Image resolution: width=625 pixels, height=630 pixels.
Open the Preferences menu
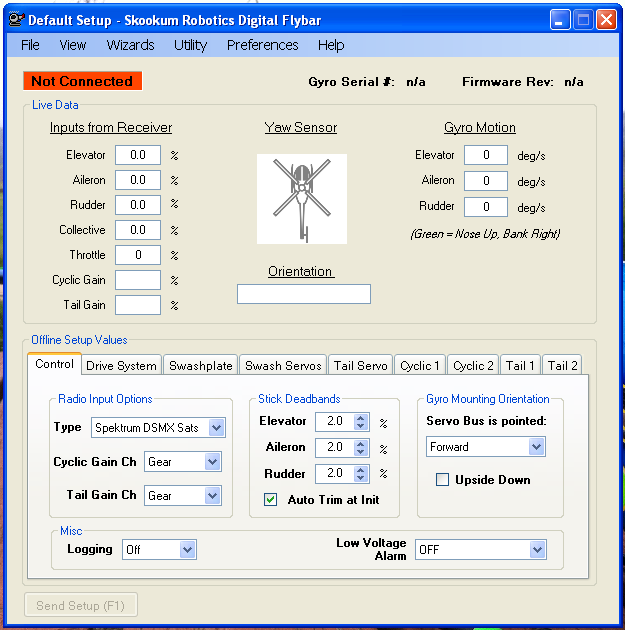tap(263, 45)
